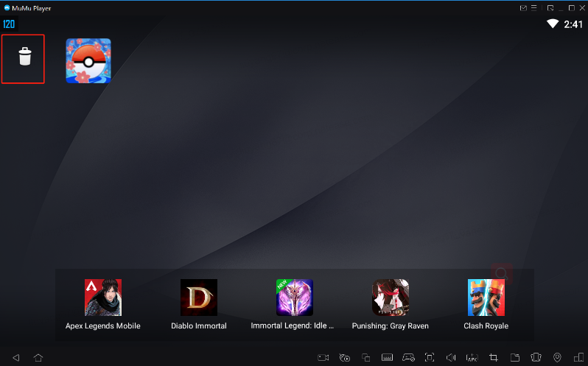
Task: Click the Wi-Fi status icon
Action: [553, 24]
